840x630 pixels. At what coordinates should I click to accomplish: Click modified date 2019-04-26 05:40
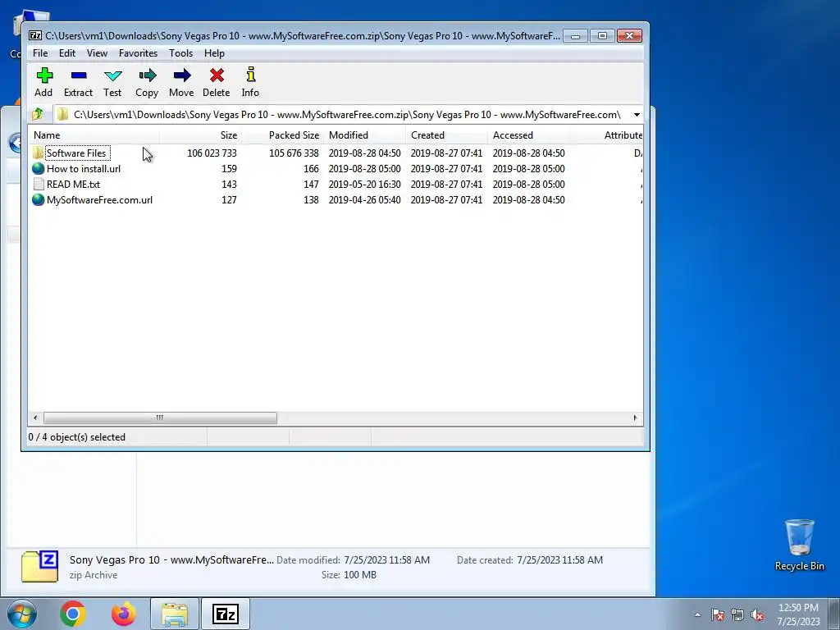[x=364, y=200]
